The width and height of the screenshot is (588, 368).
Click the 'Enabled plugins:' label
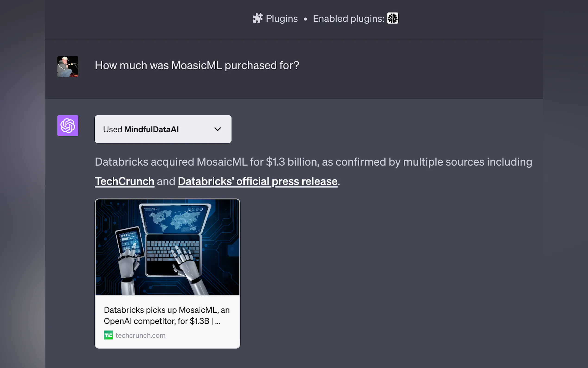click(348, 19)
